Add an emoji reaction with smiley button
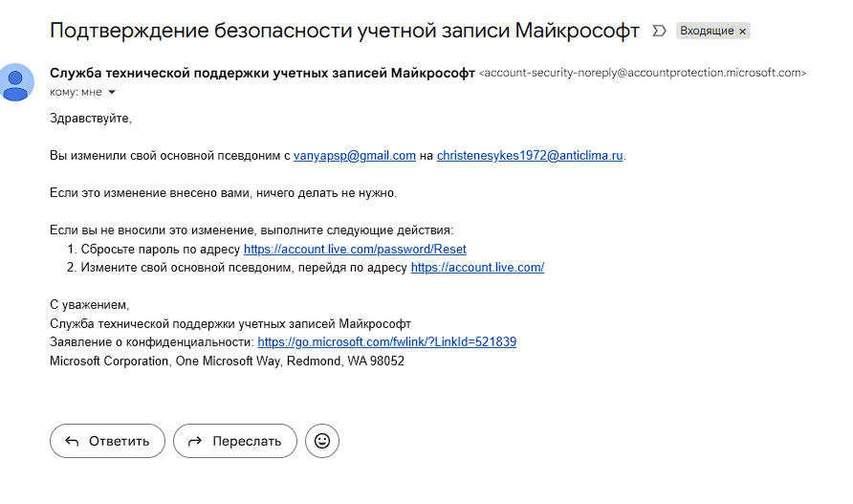The height and width of the screenshot is (504, 853). [x=322, y=441]
